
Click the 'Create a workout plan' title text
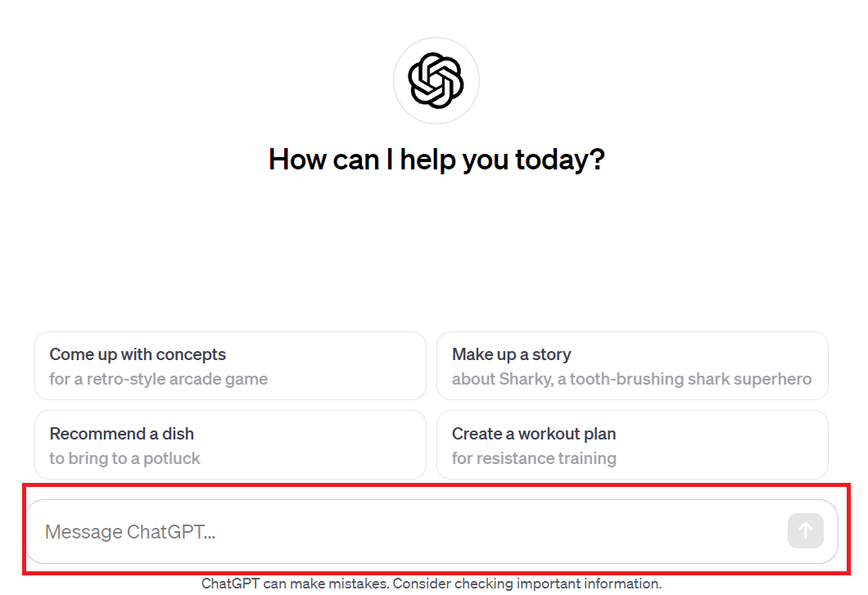tap(534, 434)
